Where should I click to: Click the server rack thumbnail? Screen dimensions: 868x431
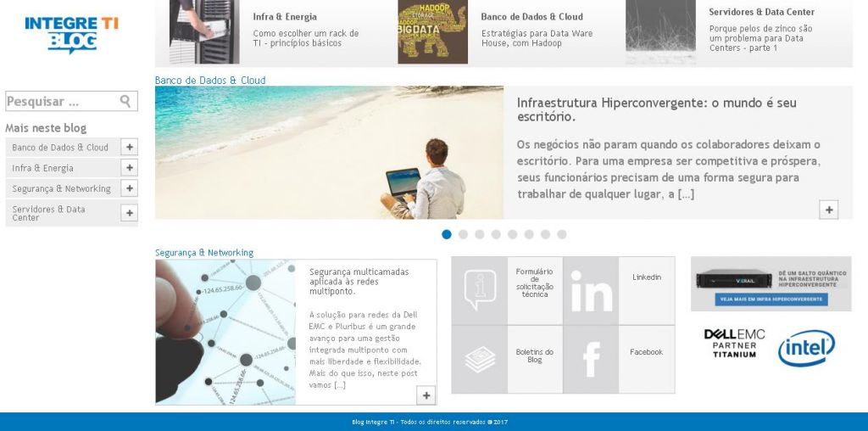[204, 31]
